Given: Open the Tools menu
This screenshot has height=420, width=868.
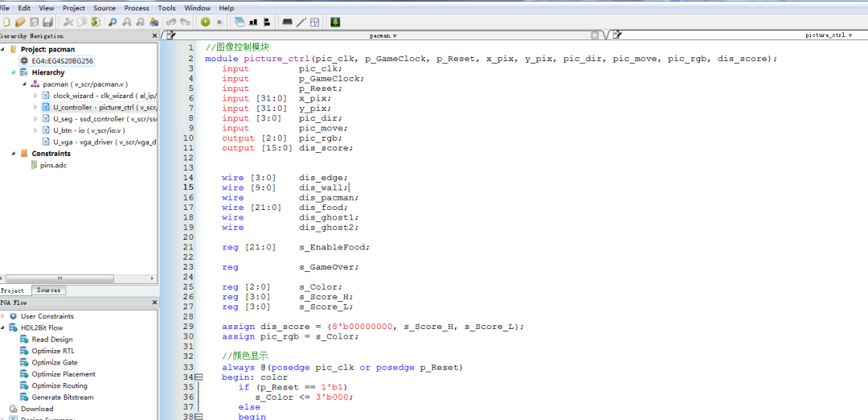Looking at the screenshot, I should 166,8.
